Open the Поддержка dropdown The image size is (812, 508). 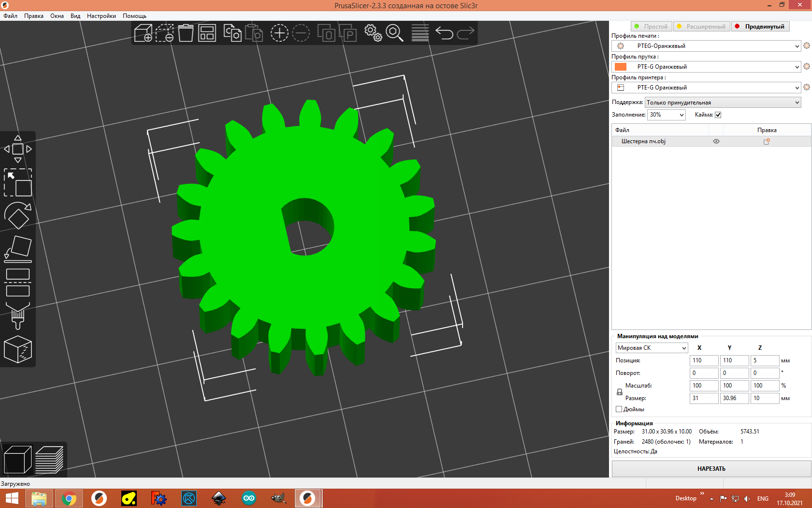click(x=723, y=103)
